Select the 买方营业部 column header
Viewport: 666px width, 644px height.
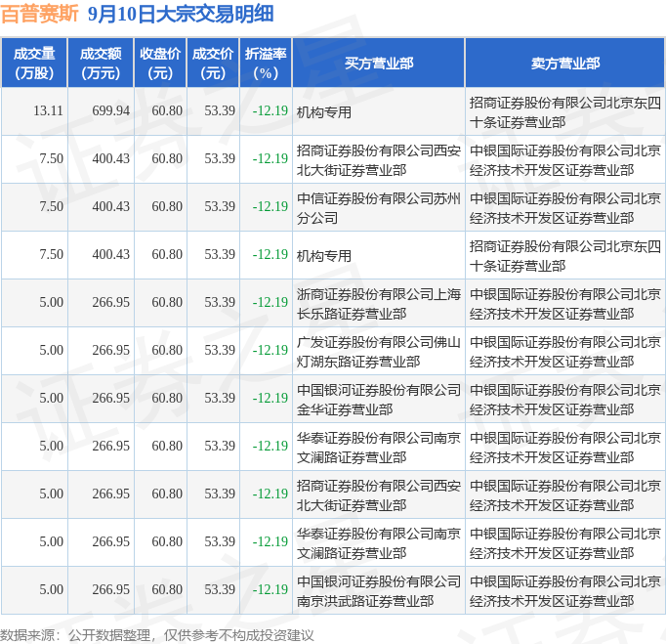[379, 63]
